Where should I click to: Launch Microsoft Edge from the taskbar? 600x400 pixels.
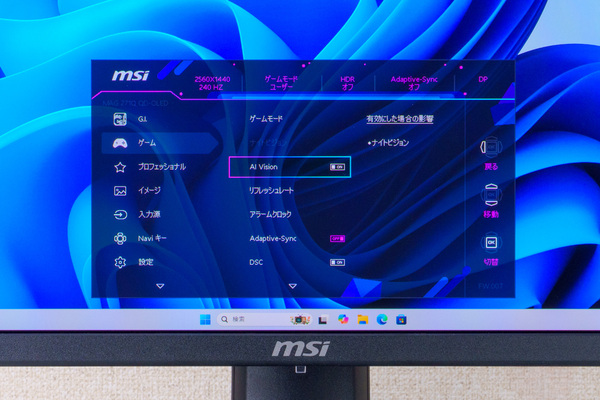[382, 319]
